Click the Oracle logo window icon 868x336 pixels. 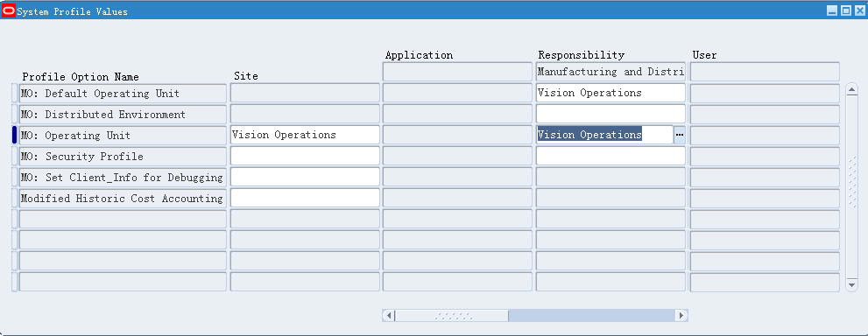pyautogui.click(x=8, y=11)
